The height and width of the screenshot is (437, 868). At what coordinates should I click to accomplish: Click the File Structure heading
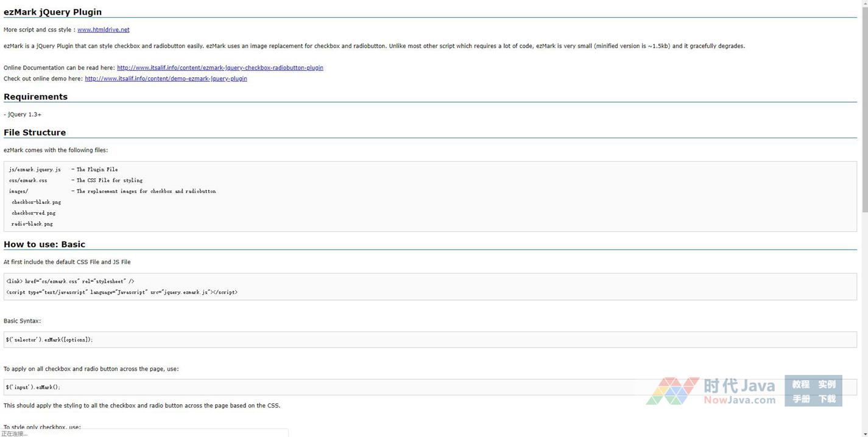tap(35, 133)
